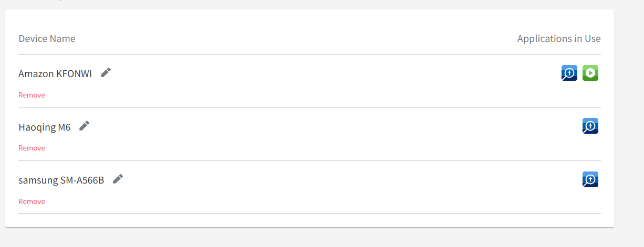This screenshot has width=644, height=247.
Task: Open the samsung SM-A566B blue app icon
Action: (590, 179)
